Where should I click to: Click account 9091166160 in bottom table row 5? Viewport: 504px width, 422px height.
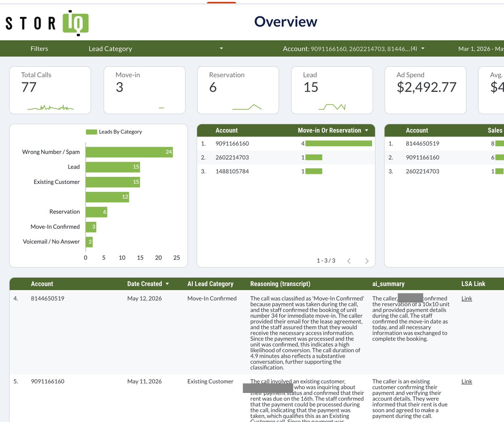[x=48, y=382]
